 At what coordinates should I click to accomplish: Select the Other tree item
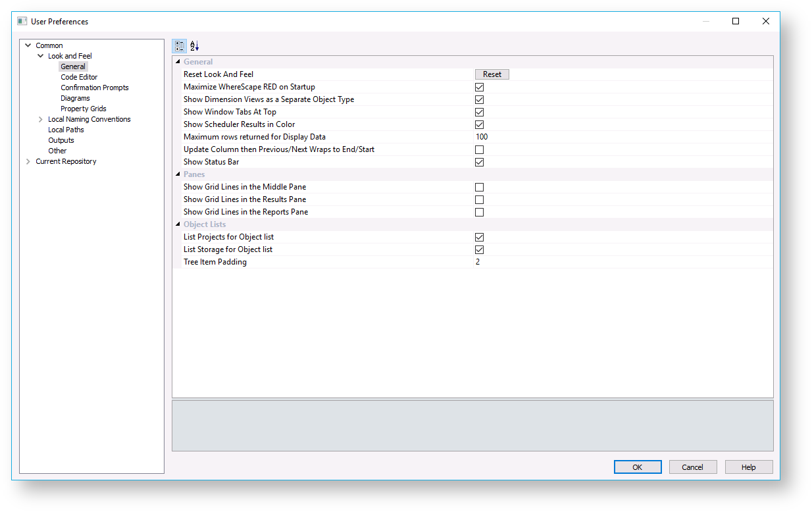click(57, 151)
